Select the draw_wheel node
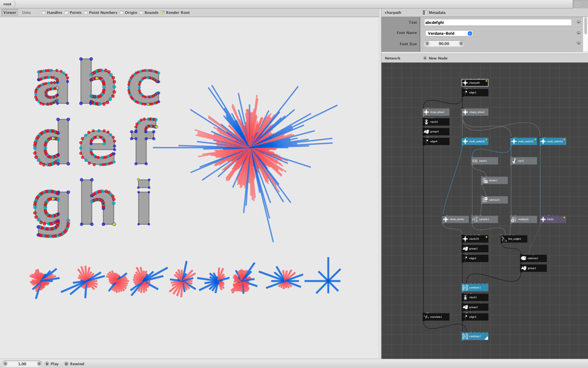 [x=436, y=112]
